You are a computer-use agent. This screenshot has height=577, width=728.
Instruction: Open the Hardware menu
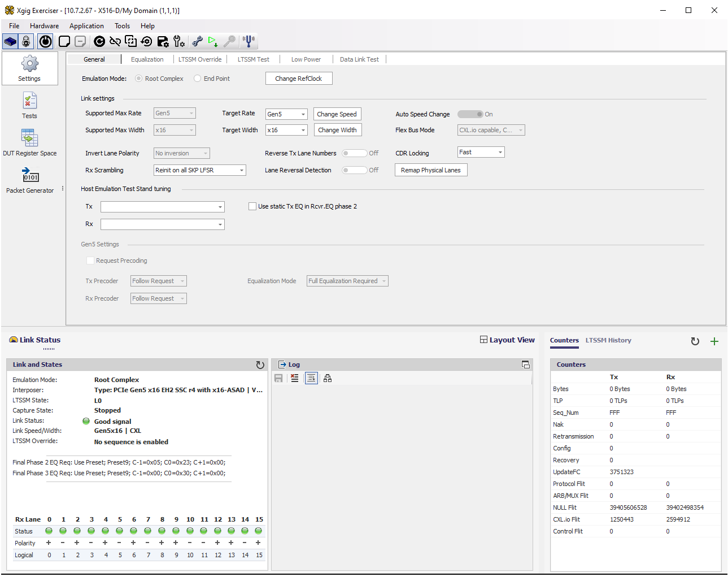[x=44, y=26]
